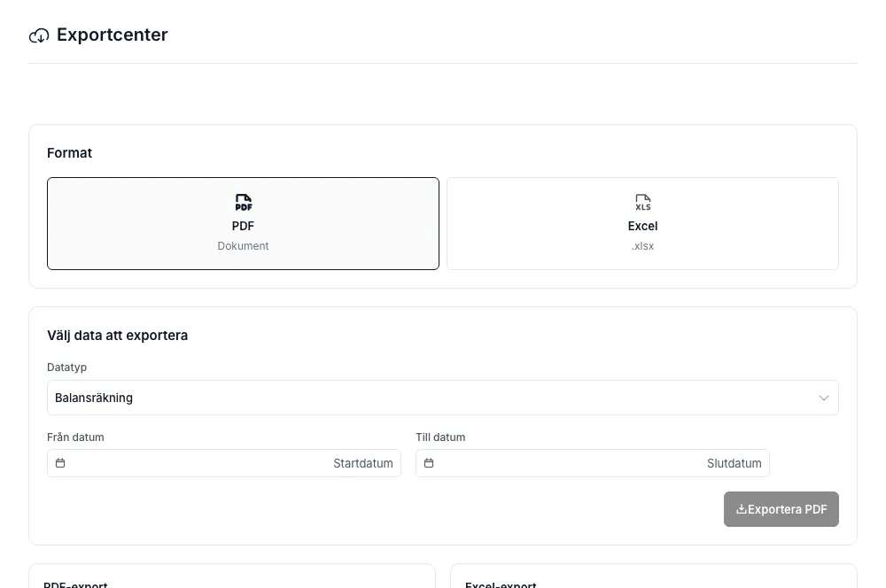Click the 'Till datum' label

[x=440, y=437]
